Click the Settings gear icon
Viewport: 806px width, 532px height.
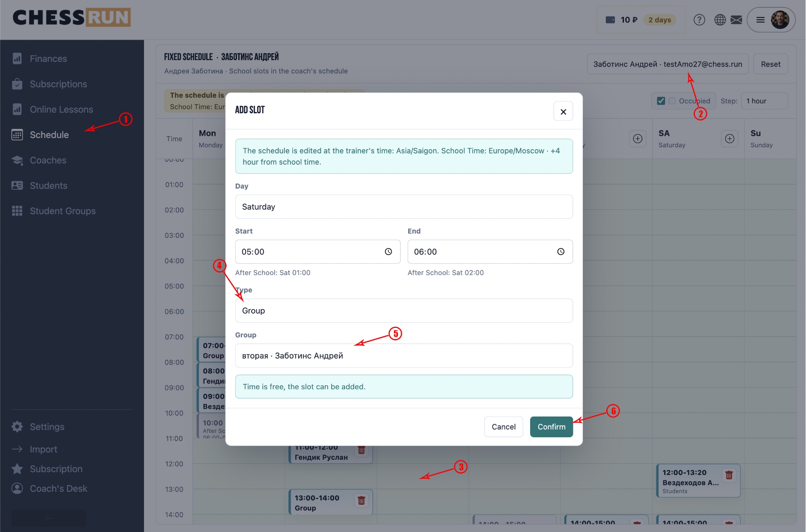(17, 427)
